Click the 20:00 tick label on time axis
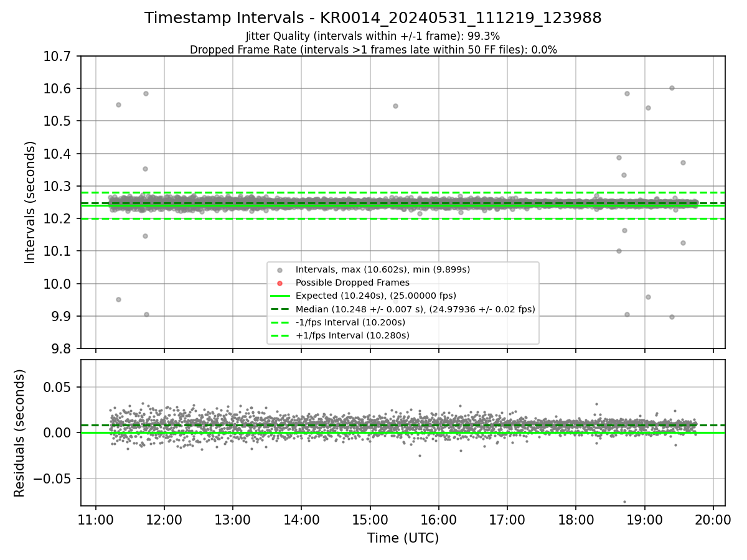This screenshot has height=560, width=747. (x=713, y=519)
